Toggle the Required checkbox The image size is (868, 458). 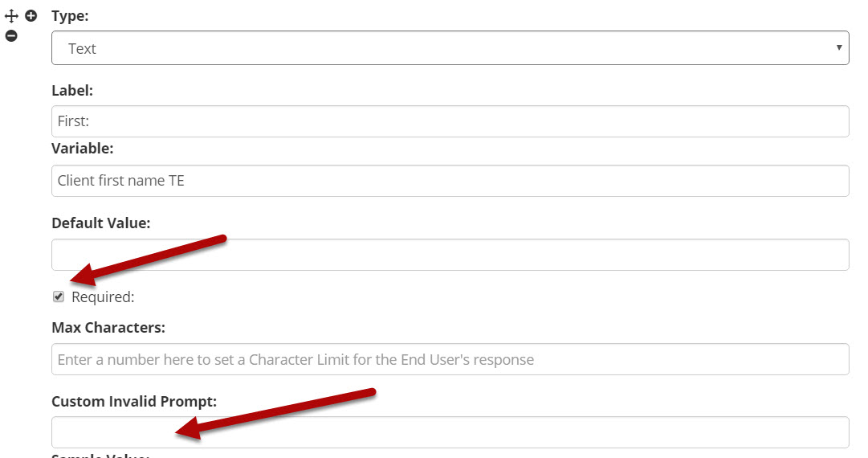(x=59, y=296)
